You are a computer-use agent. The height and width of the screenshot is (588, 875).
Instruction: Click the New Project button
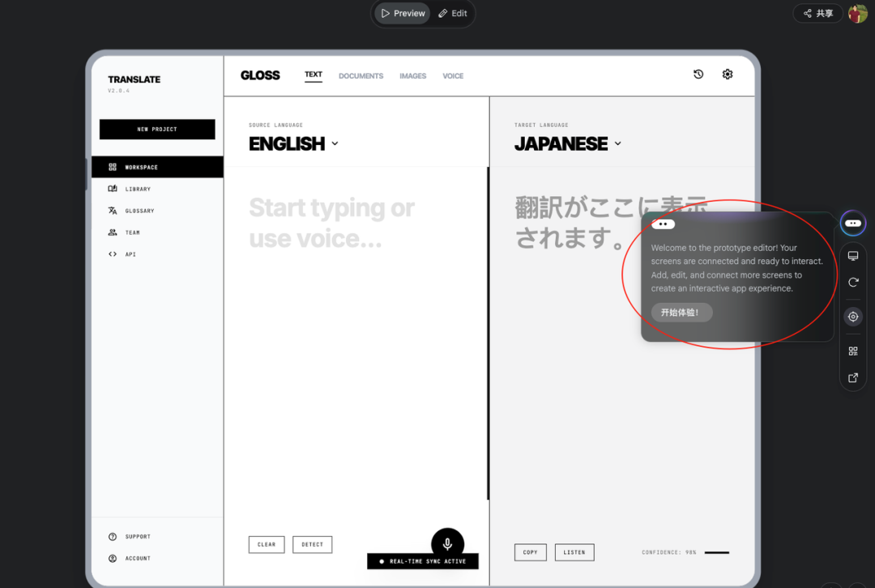pos(157,130)
